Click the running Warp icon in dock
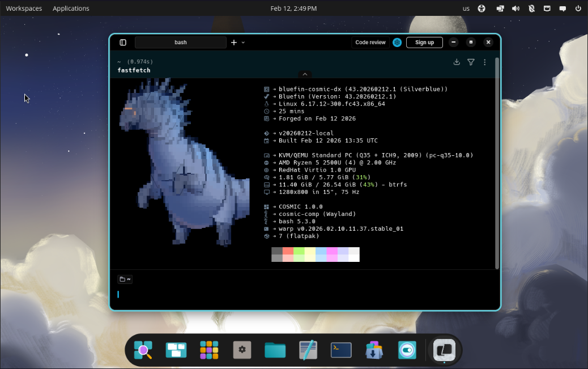This screenshot has height=369, width=588. tap(444, 350)
